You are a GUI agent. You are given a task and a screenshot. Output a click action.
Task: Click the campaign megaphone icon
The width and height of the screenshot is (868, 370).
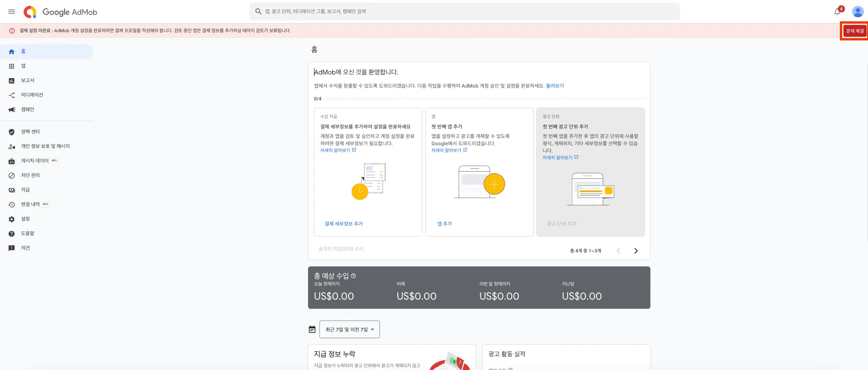pos(12,110)
